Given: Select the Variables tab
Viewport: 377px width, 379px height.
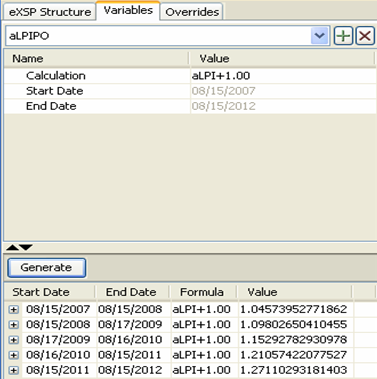Looking at the screenshot, I should [x=128, y=11].
